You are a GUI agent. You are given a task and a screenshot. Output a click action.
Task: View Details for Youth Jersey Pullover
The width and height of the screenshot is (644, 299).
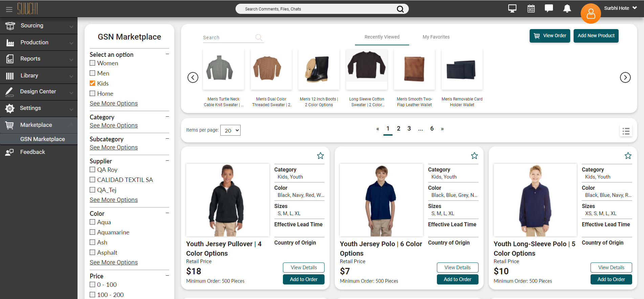click(x=304, y=268)
